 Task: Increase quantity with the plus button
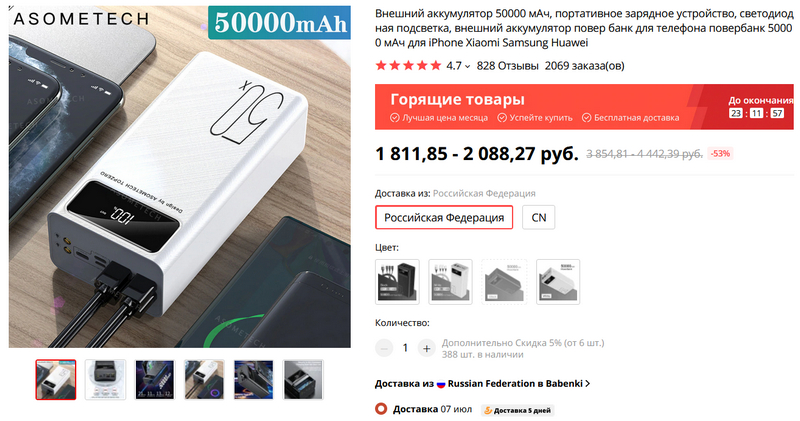(x=427, y=348)
